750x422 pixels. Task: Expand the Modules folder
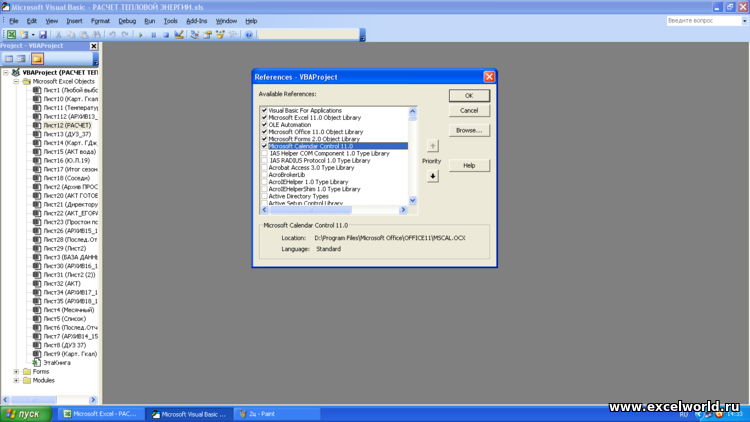tap(16, 380)
